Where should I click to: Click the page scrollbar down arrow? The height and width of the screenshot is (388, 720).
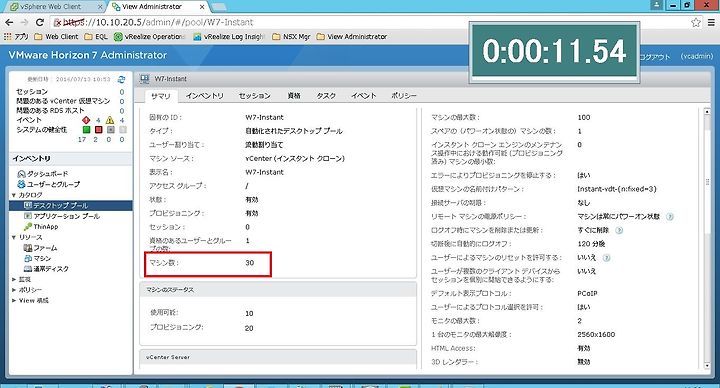coord(707,366)
